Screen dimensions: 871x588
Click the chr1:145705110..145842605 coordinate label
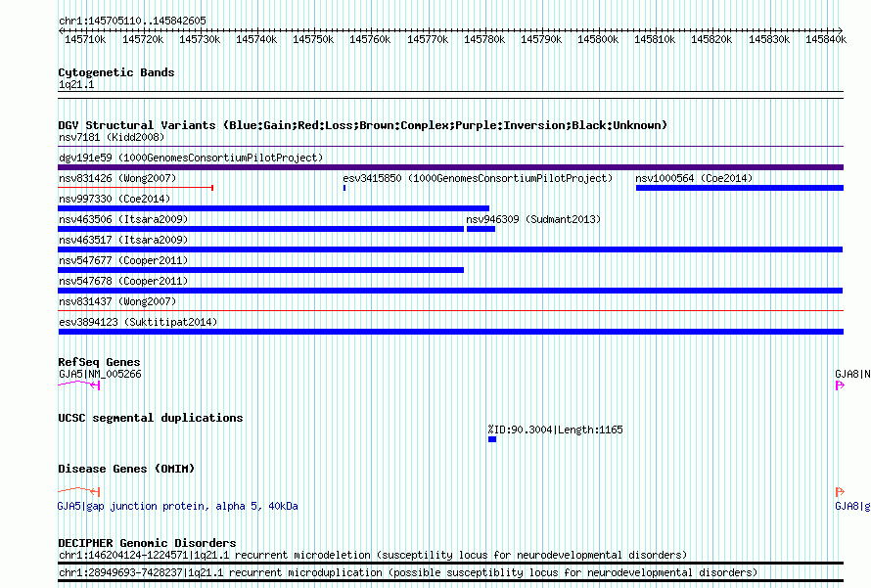pos(132,21)
